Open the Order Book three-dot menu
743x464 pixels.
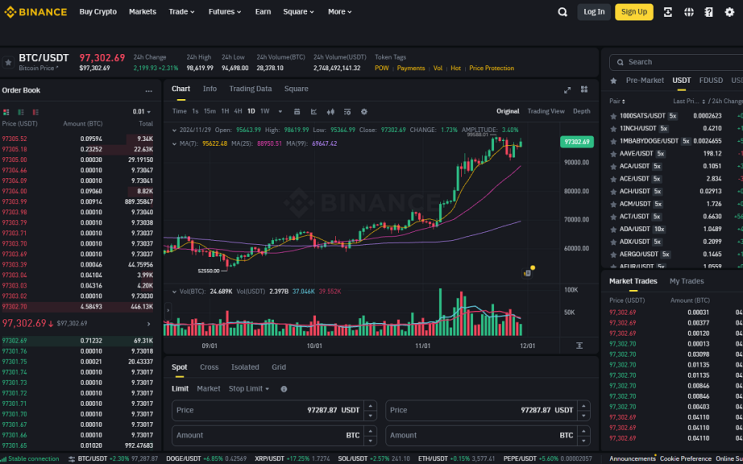[x=149, y=91]
